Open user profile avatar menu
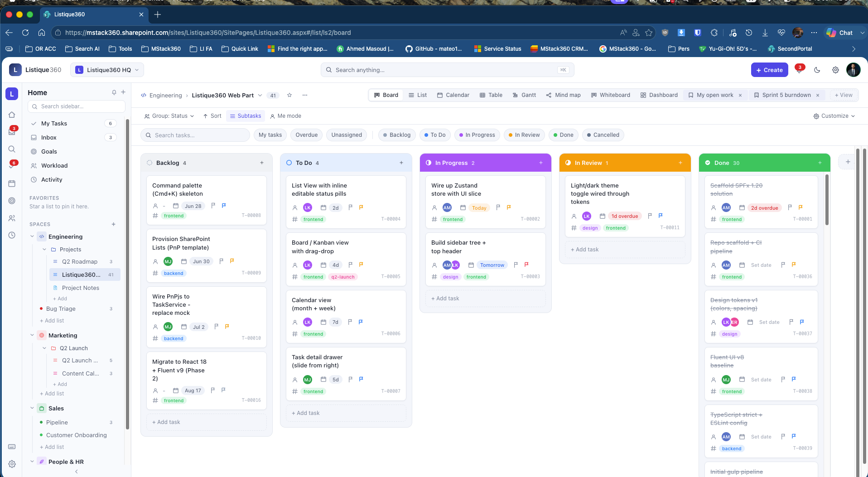The width and height of the screenshot is (868, 477). 854,70
